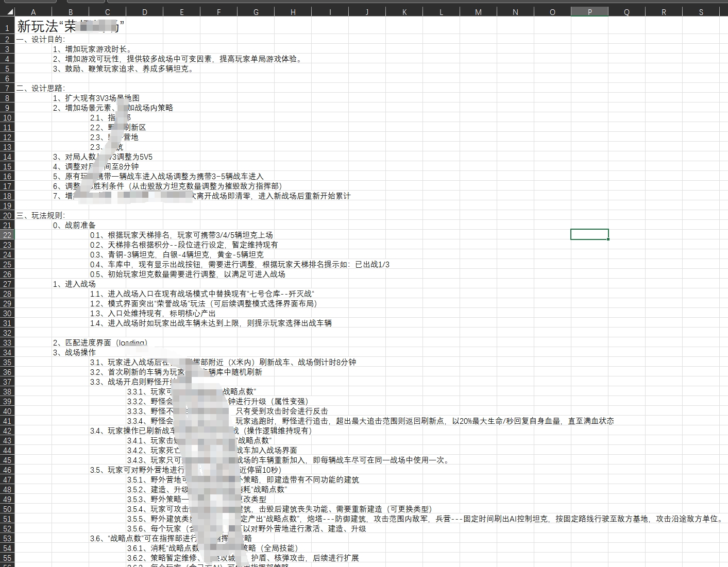Screen dimensions: 728x567
Task: Click '1.1、进入战场入口' line in row 28
Action: pyautogui.click(x=202, y=294)
